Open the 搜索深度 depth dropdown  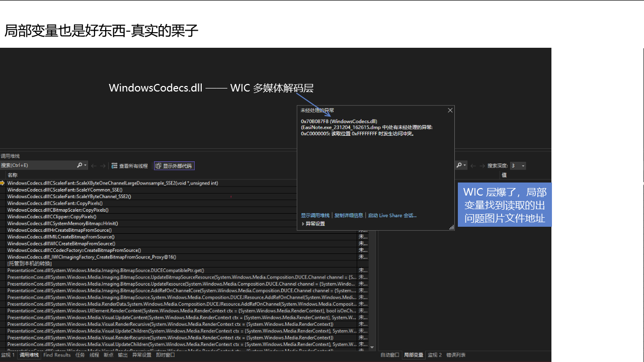pyautogui.click(x=518, y=166)
